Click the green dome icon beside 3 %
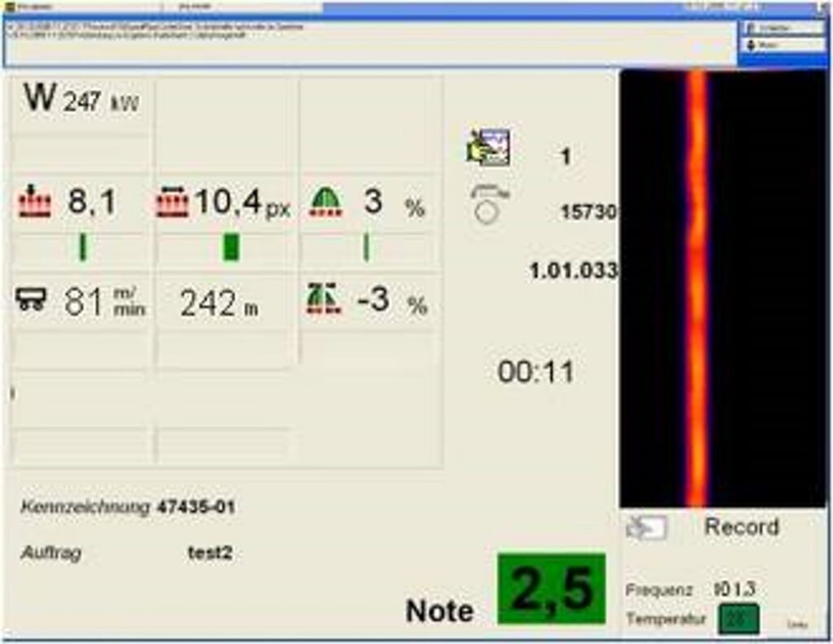 325,202
